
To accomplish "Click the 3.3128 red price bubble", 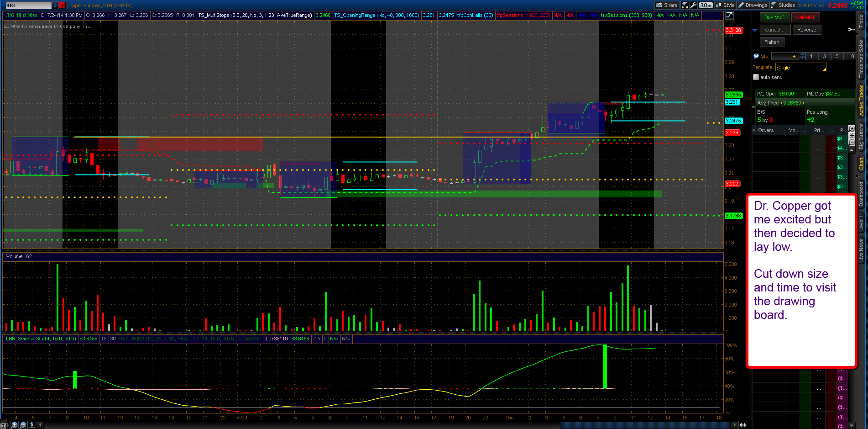I will 733,30.
